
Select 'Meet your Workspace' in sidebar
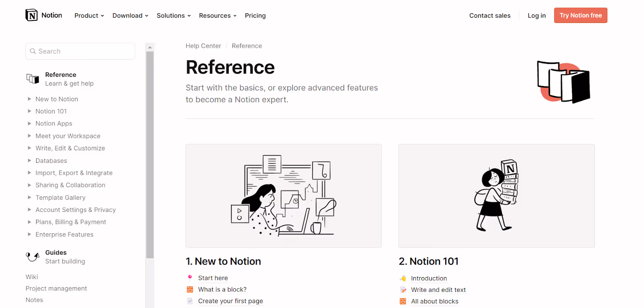point(68,136)
